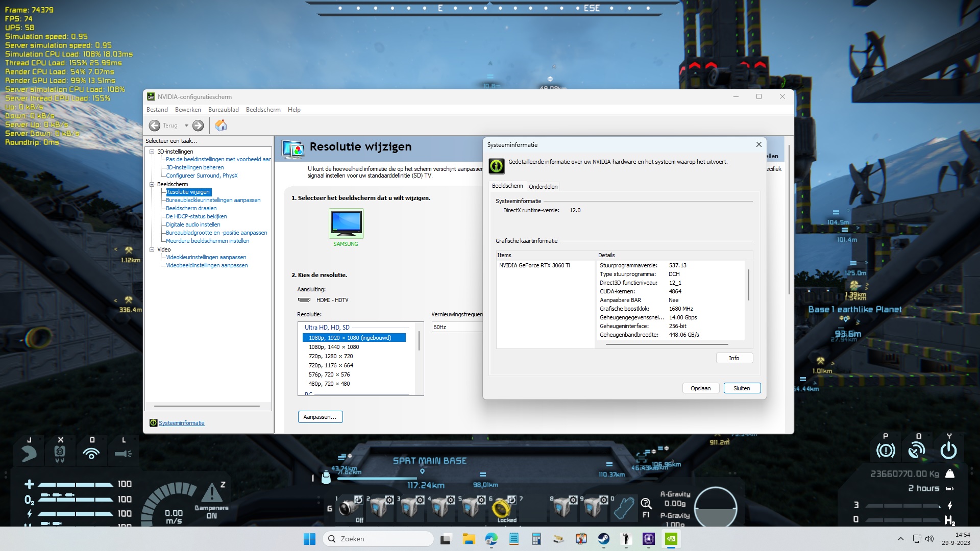980x551 pixels.
Task: Open the back button history dropdown arrow
Action: tap(186, 126)
